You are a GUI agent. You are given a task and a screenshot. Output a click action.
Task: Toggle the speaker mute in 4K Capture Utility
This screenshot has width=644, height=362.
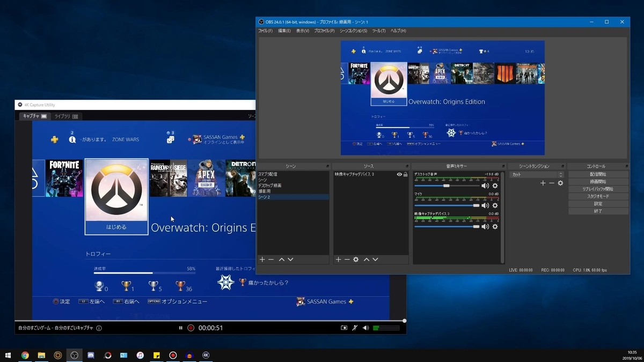click(365, 328)
